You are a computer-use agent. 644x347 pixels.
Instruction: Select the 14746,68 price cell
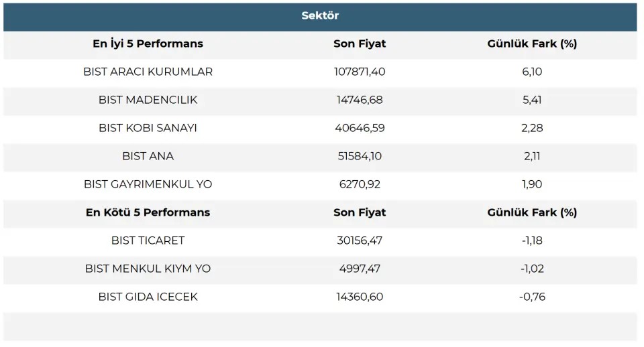pyautogui.click(x=360, y=100)
